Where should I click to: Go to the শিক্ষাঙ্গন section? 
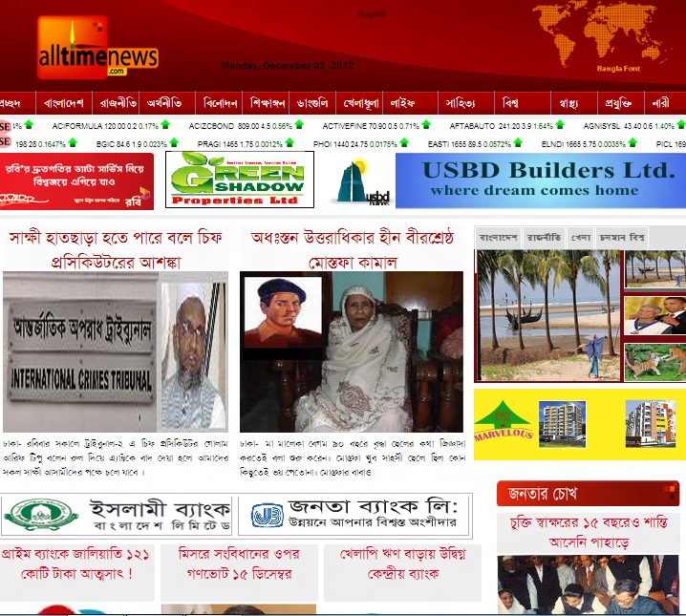(268, 103)
